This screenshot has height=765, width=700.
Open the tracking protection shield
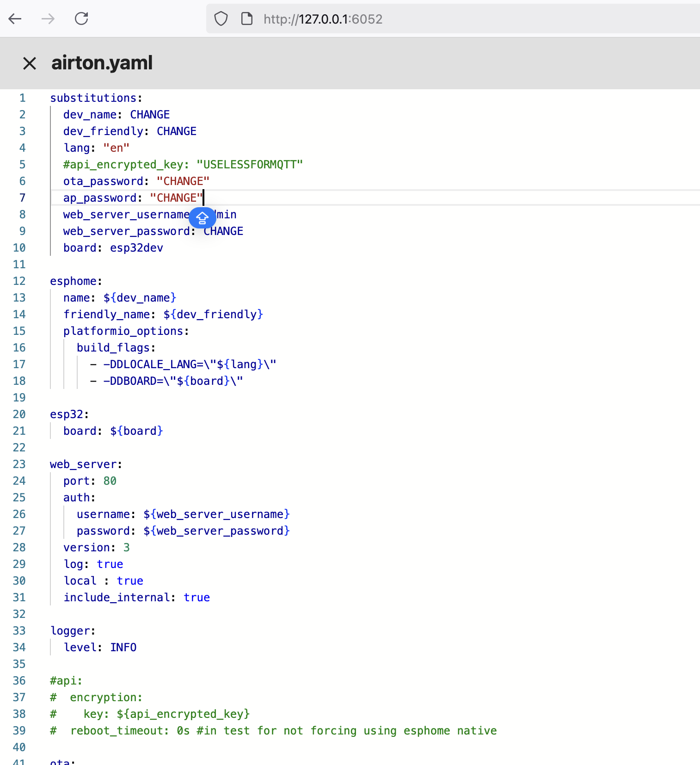click(221, 19)
